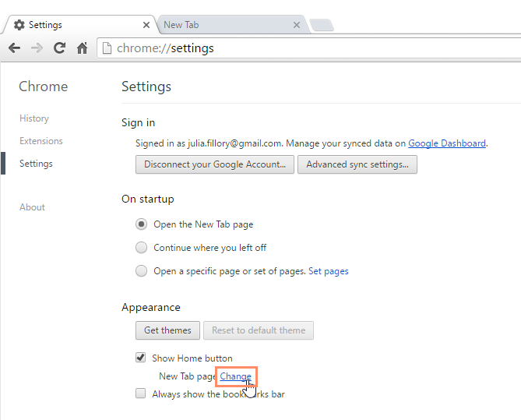Click the Forward navigation arrow
The image size is (521, 420).
(x=37, y=48)
